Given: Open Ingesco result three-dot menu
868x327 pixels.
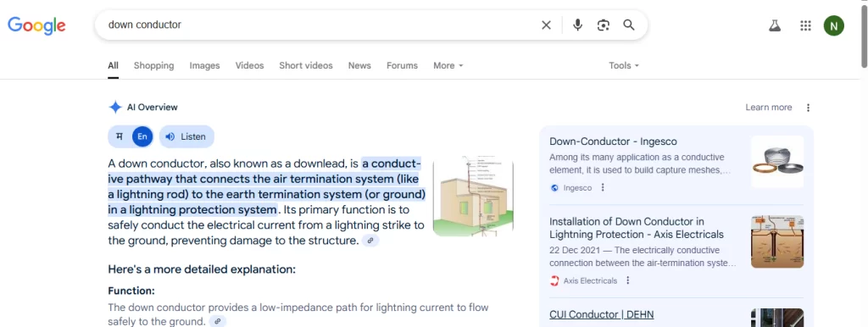Looking at the screenshot, I should pos(603,187).
